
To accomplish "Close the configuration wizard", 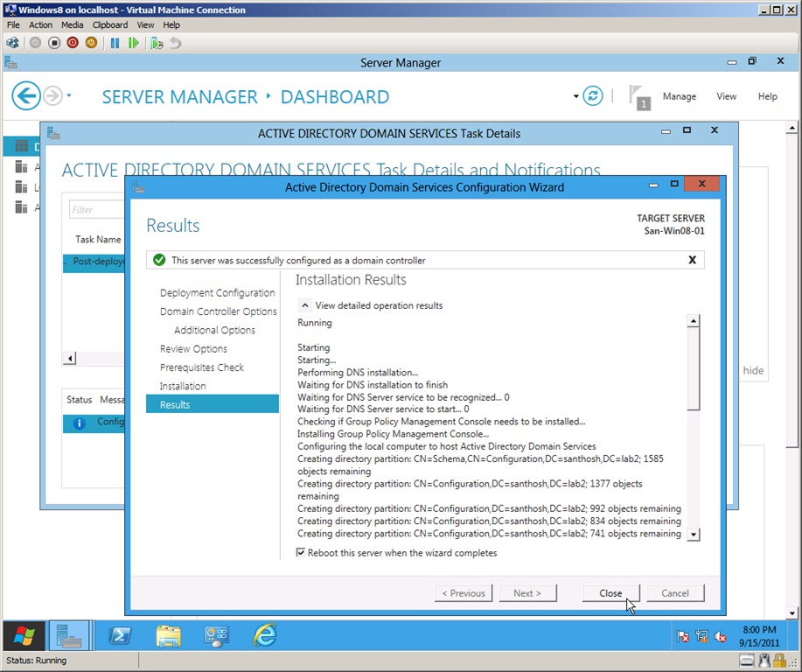I will pyautogui.click(x=610, y=593).
